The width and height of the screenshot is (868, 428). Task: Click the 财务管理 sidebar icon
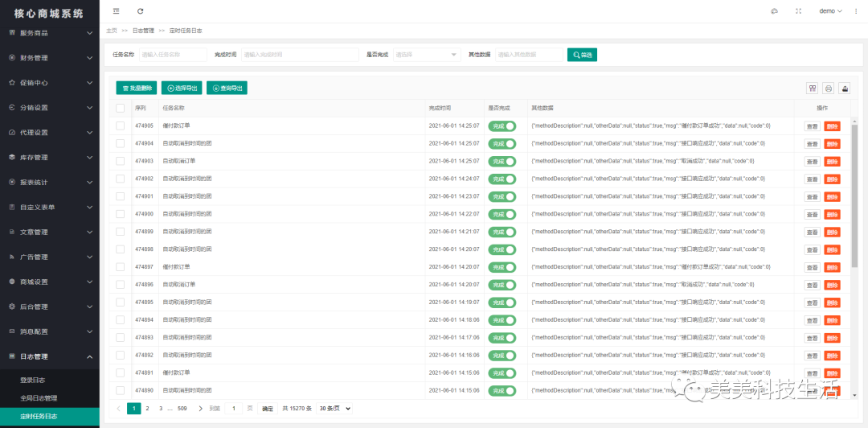[x=12, y=58]
